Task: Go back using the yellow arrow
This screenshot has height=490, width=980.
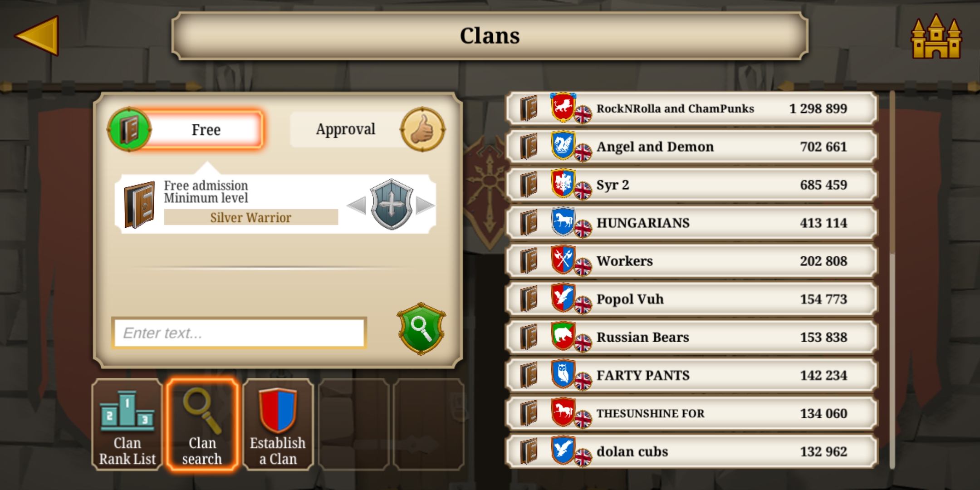Action: point(38,35)
